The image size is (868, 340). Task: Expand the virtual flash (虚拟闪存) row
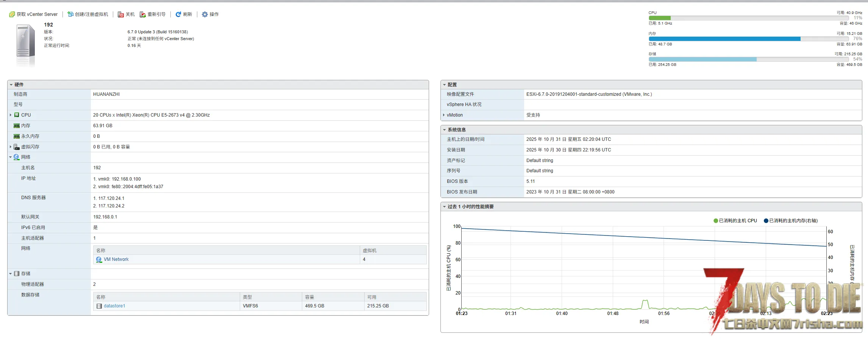[11, 147]
